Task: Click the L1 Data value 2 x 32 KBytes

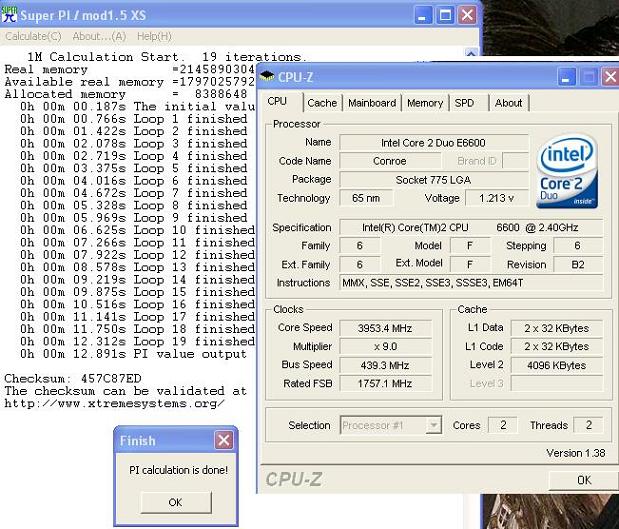Action: click(557, 328)
